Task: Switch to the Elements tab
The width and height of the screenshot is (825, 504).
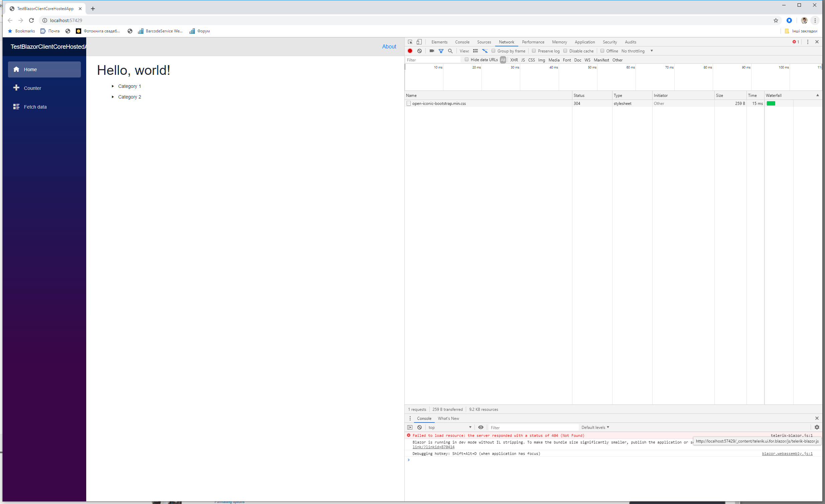Action: (439, 42)
